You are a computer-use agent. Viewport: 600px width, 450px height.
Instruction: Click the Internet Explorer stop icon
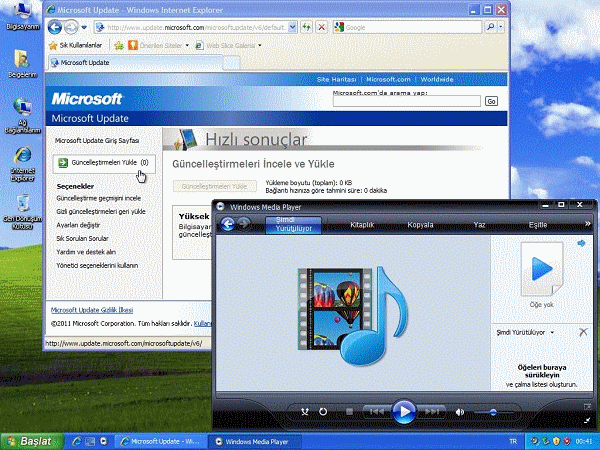pyautogui.click(x=322, y=27)
